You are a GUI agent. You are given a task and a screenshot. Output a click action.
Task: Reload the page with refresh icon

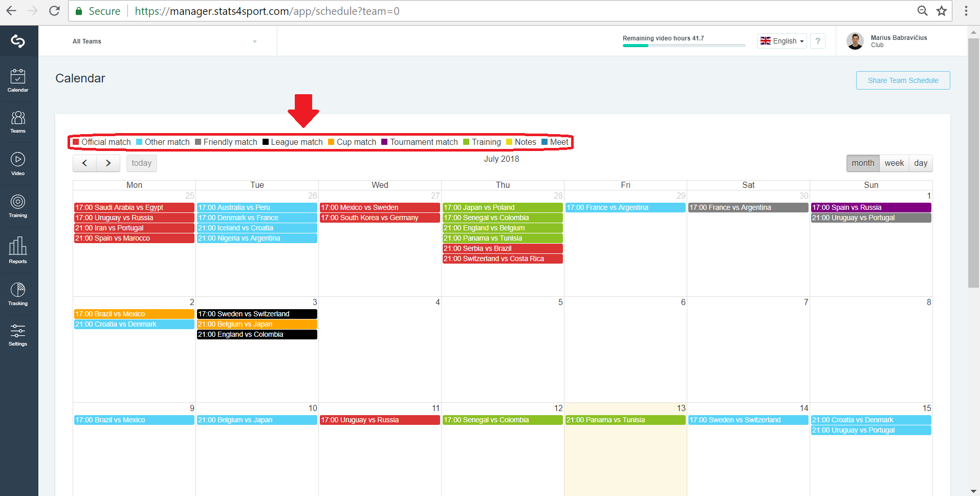coord(54,11)
